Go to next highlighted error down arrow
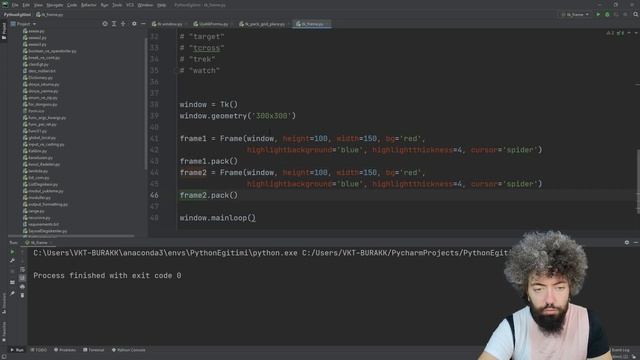Screen dimensions: 640x360 point(636,33)
